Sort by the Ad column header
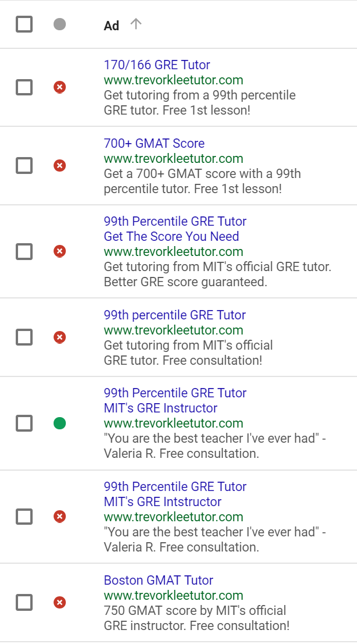The height and width of the screenshot is (644, 357). [x=111, y=26]
